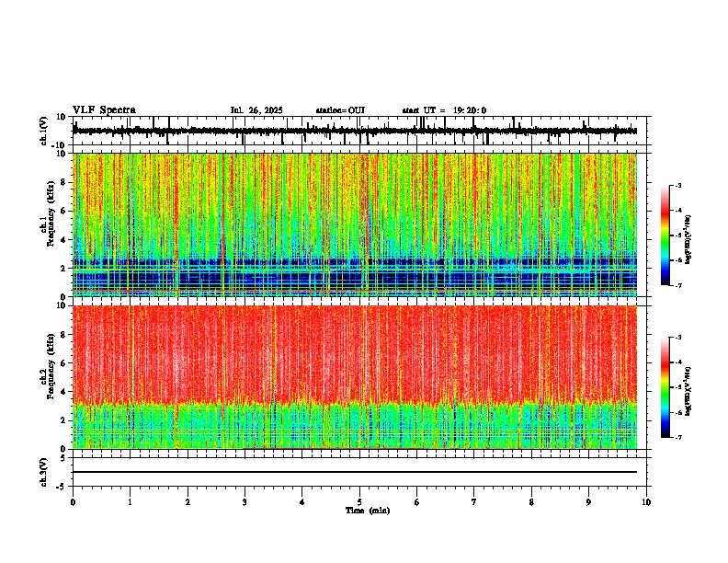Click the "ch.1(V)" axis label
This screenshot has height=563, width=728.
(44, 131)
